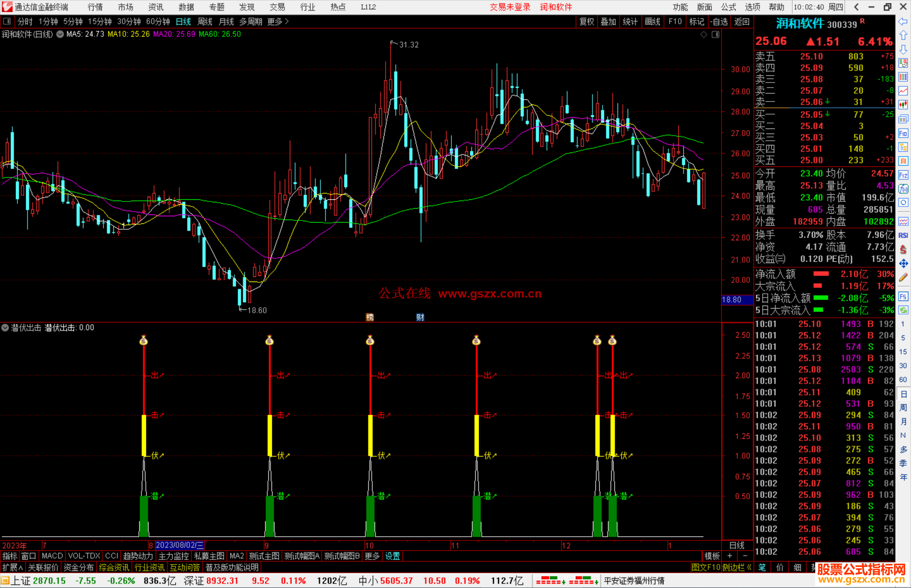The image size is (911, 588).
Task: Click the F10 info sidebar icon
Action: (903, 134)
